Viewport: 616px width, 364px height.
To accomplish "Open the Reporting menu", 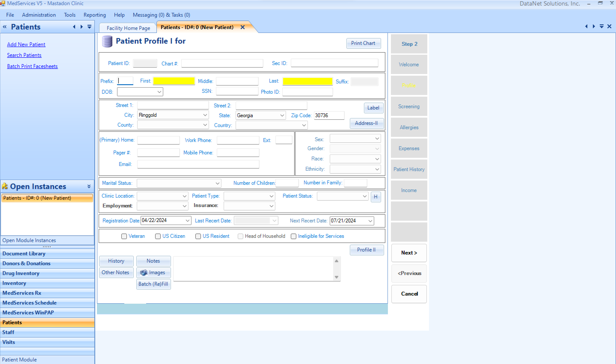I will click(95, 15).
